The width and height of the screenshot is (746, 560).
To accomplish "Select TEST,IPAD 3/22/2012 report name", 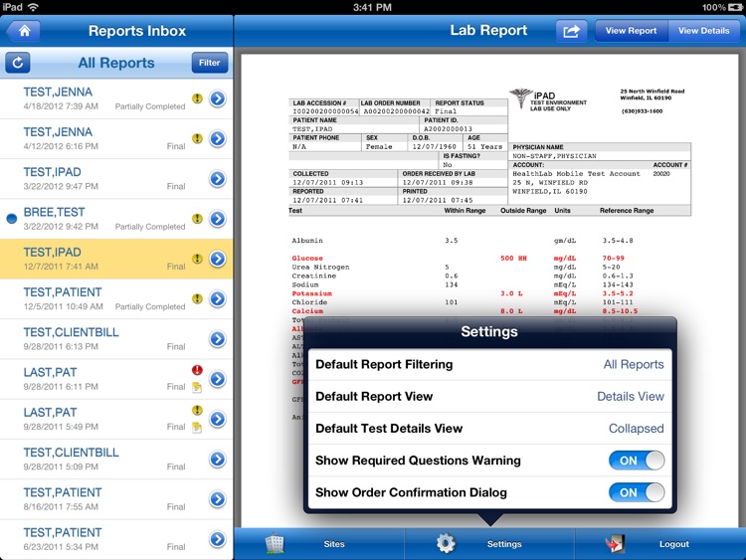I will [x=53, y=172].
